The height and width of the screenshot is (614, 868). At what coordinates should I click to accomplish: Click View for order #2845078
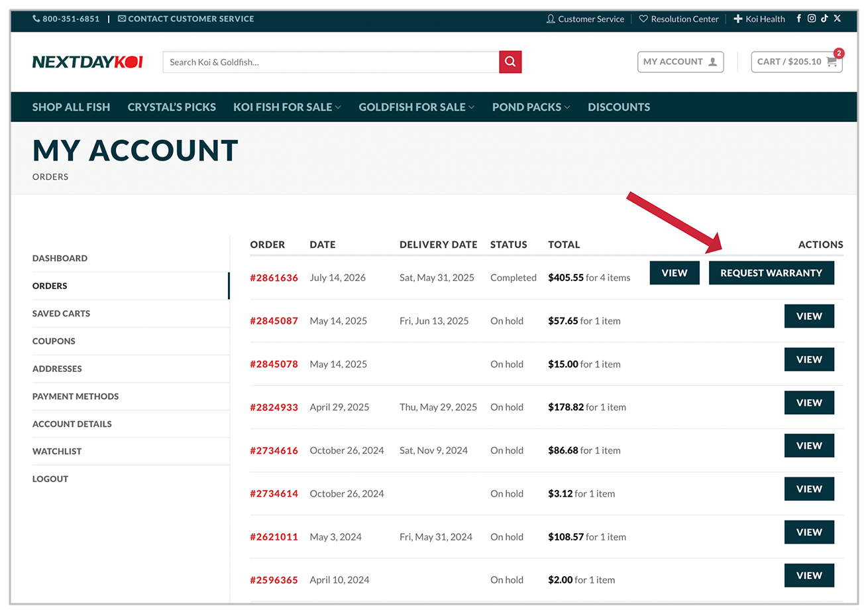[809, 359]
